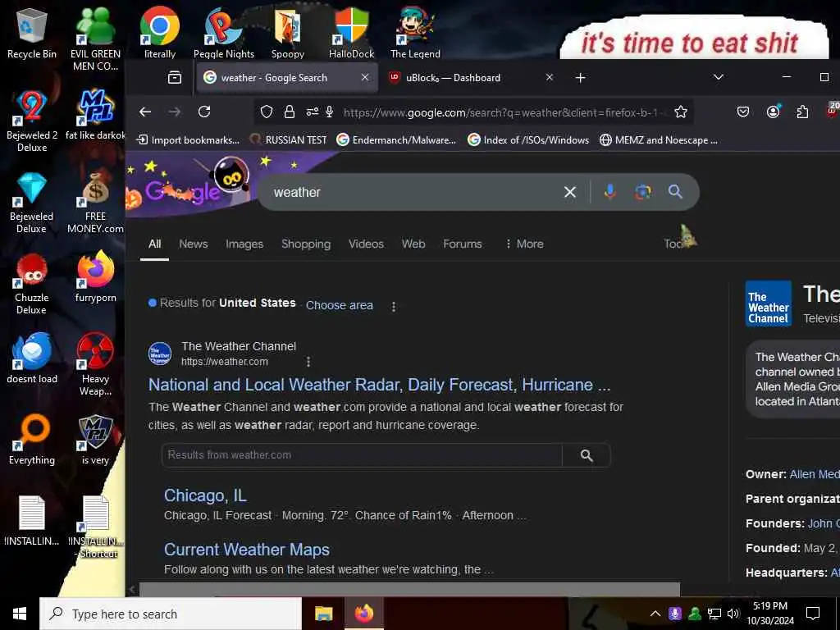The width and height of the screenshot is (840, 630).
Task: Open the fat like darkok shortcut
Action: 95,115
